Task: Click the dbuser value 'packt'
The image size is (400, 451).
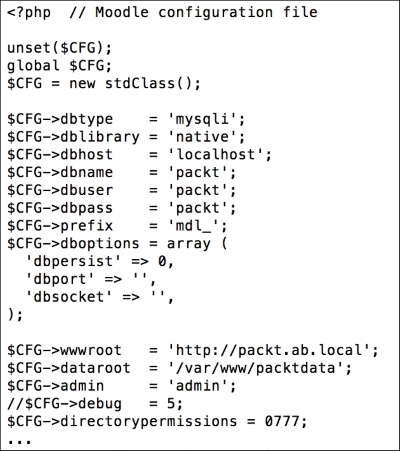Action: [x=198, y=190]
